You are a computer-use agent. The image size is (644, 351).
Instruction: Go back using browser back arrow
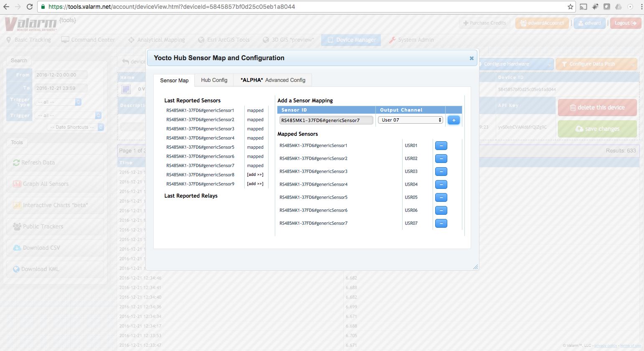click(6, 7)
